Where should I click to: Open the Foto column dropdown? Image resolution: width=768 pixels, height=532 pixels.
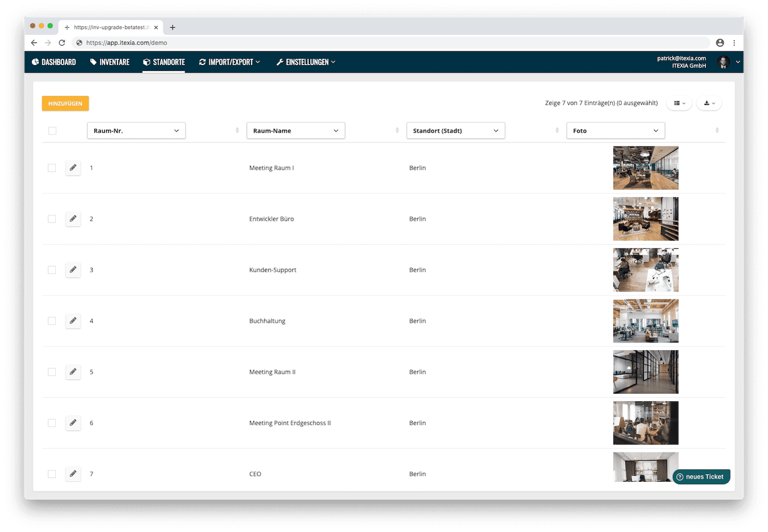[x=615, y=131]
